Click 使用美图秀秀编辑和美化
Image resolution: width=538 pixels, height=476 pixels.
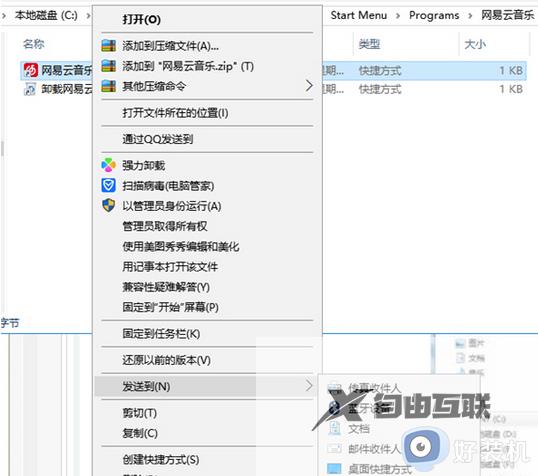(181, 246)
